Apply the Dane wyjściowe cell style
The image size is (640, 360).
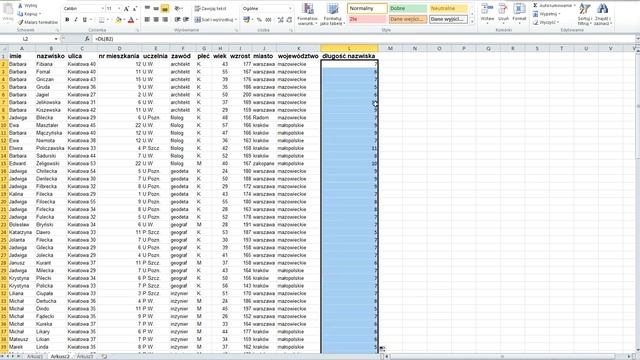(x=448, y=19)
